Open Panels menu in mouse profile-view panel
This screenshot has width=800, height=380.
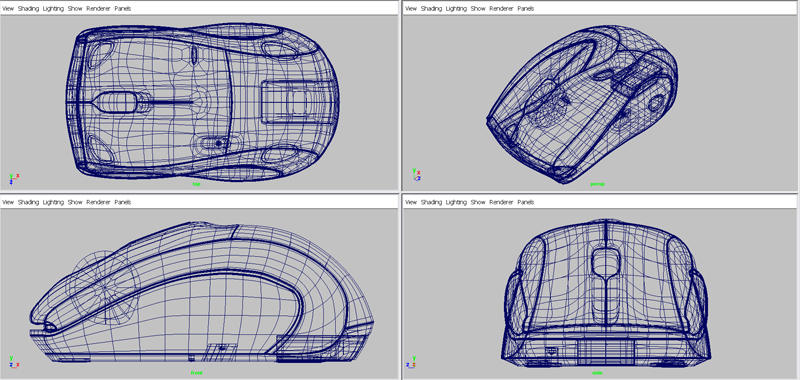tap(123, 202)
